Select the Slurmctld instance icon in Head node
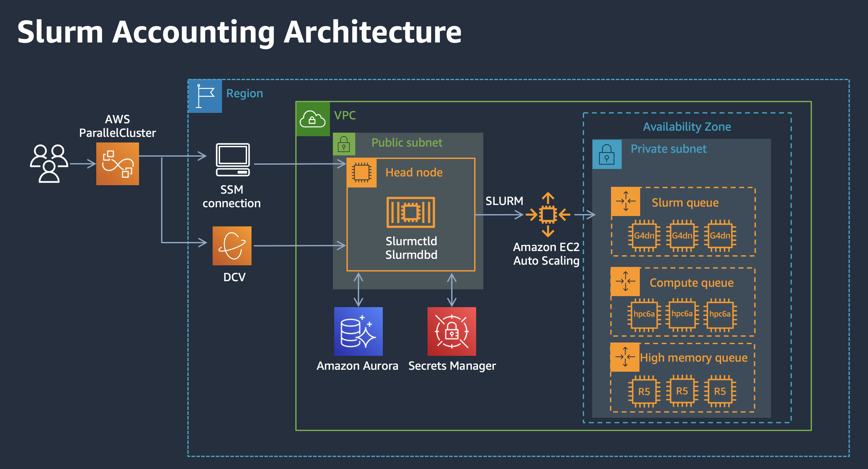868x469 pixels. (411, 212)
